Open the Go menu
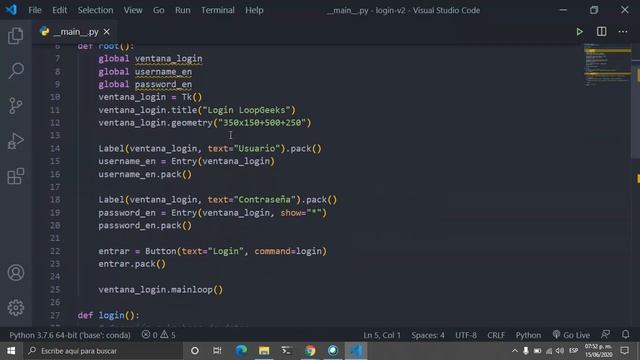This screenshot has width=640, height=360. point(158,10)
